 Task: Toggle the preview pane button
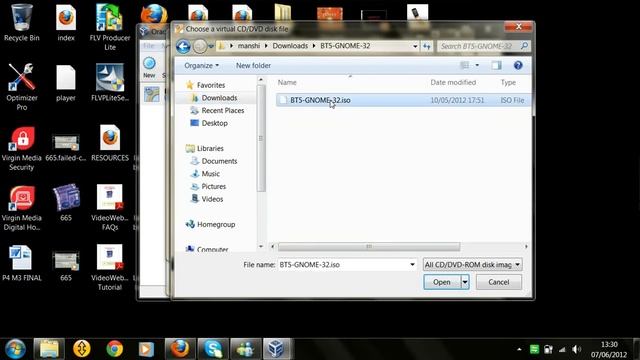click(x=496, y=65)
